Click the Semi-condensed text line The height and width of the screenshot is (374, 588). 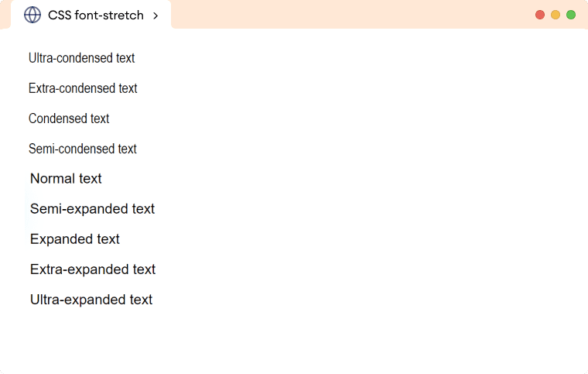[x=82, y=149]
